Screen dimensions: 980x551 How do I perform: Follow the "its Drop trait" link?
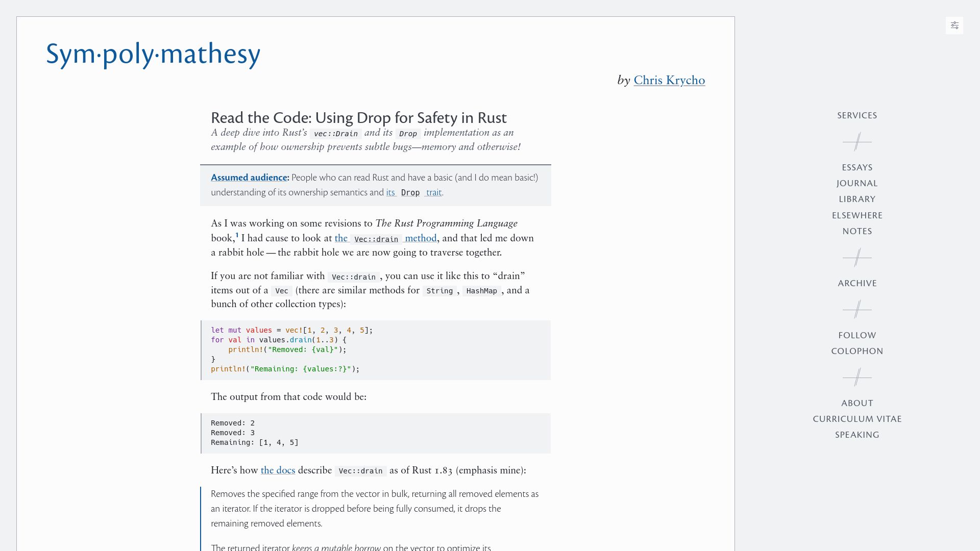click(x=414, y=192)
